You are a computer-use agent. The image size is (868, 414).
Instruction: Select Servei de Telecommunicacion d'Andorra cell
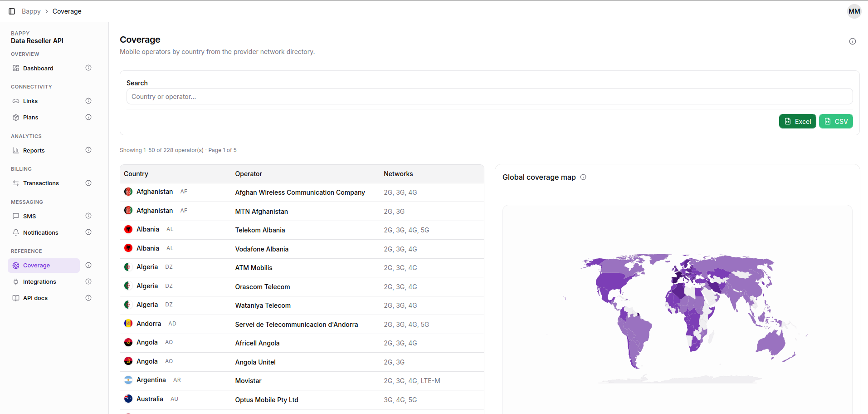pyautogui.click(x=297, y=325)
